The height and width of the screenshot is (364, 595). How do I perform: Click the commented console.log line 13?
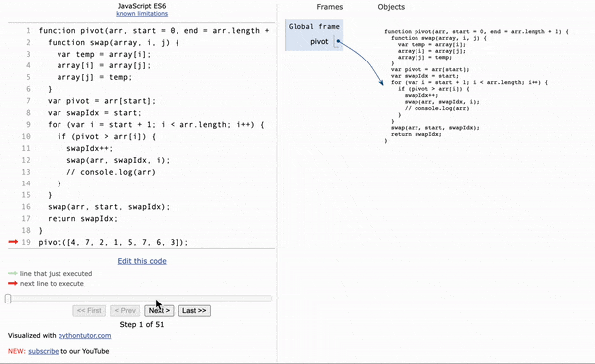tap(111, 172)
